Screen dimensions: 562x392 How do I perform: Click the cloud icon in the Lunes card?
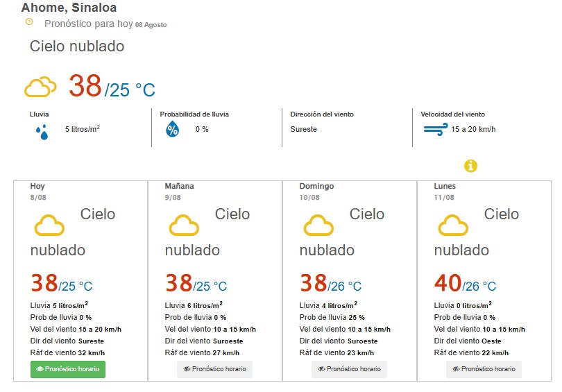tap(453, 225)
